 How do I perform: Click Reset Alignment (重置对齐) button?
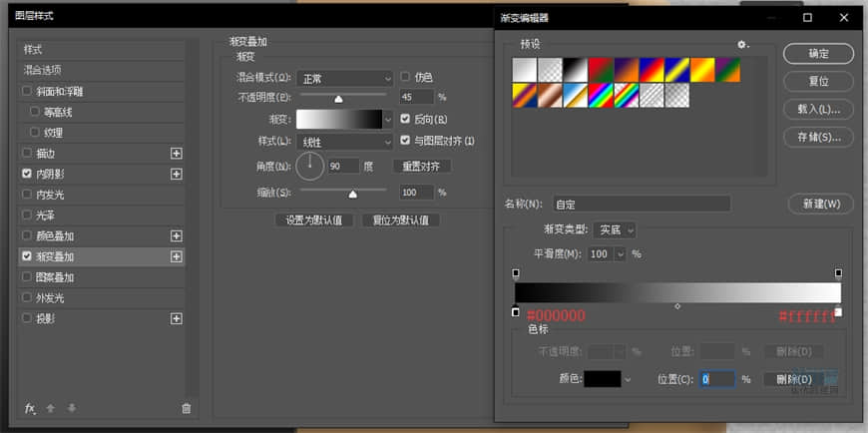(422, 166)
